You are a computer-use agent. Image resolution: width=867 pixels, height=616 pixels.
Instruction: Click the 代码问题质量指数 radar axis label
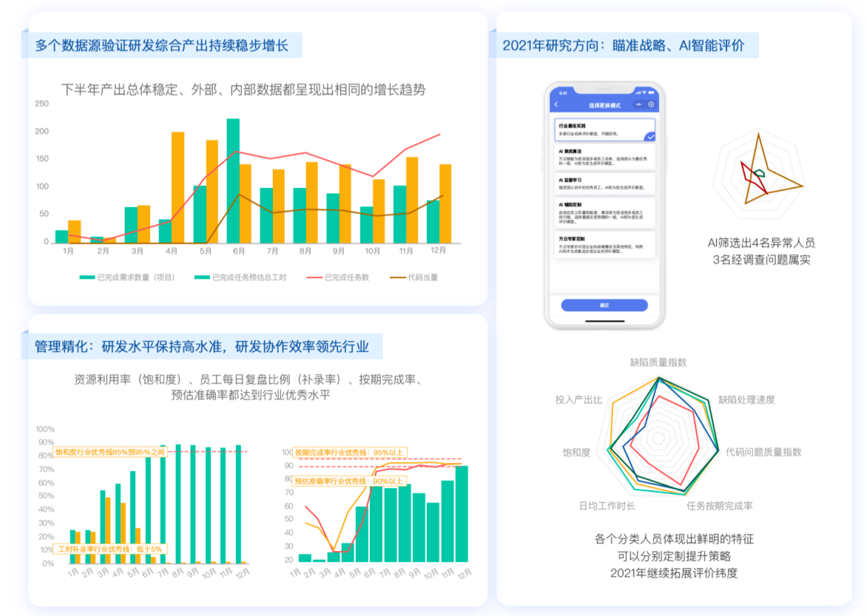coord(763,453)
